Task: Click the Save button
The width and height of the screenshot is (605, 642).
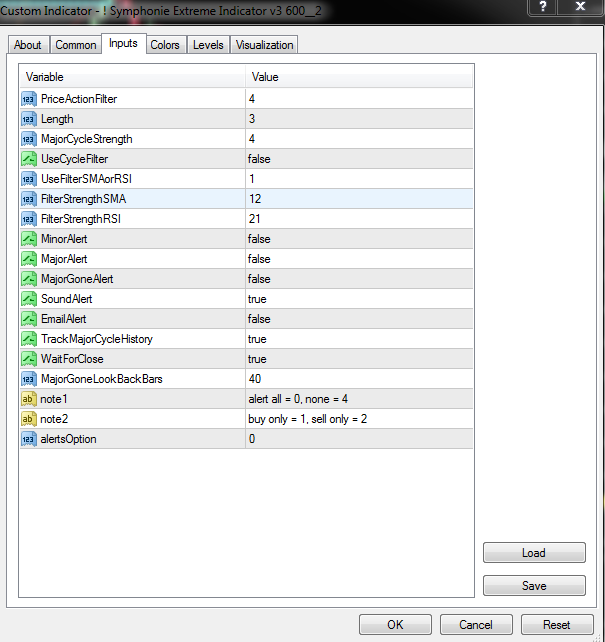Action: tap(534, 585)
